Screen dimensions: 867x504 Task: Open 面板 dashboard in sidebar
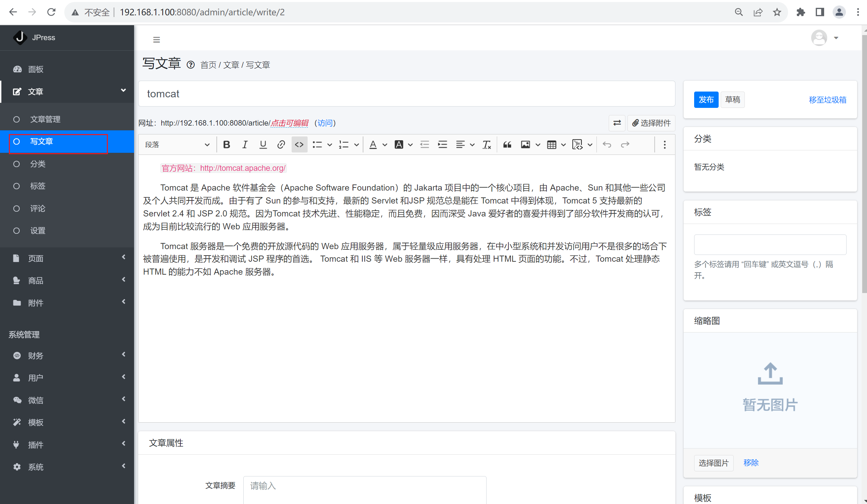(x=67, y=69)
